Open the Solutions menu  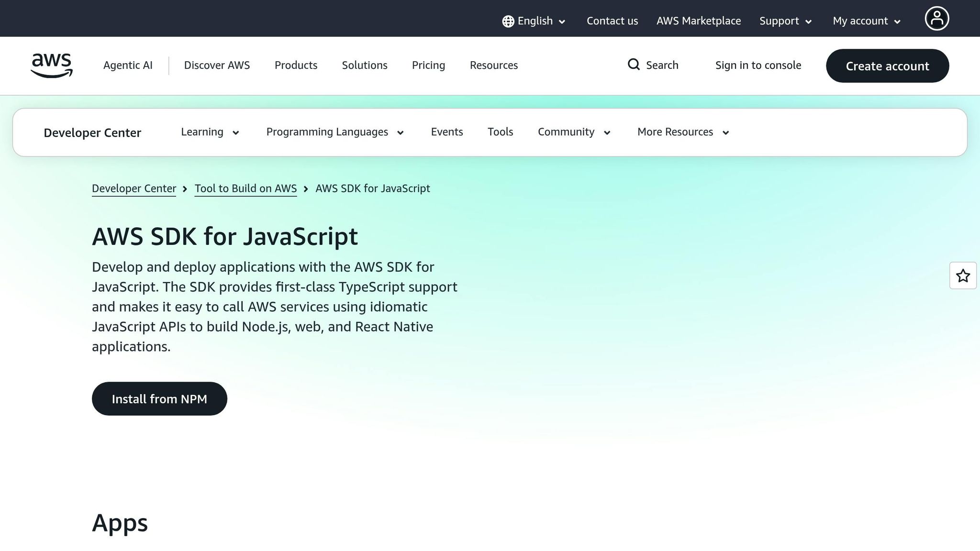click(x=365, y=65)
